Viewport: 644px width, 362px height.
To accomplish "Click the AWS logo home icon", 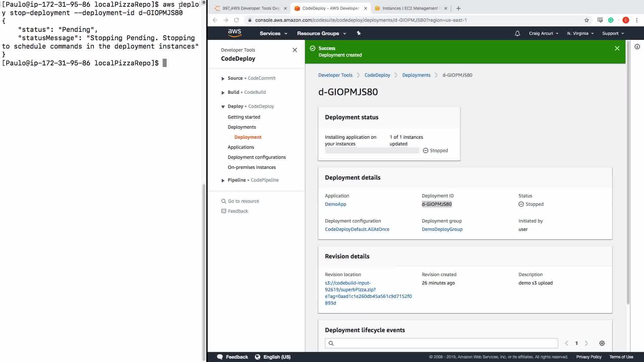I will [x=234, y=33].
